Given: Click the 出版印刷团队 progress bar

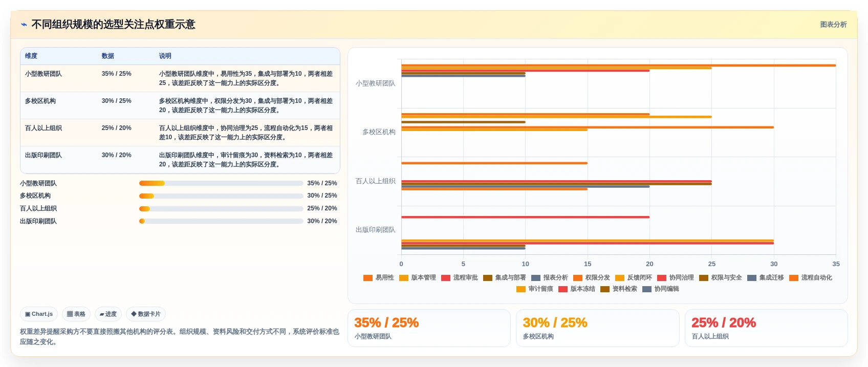Looking at the screenshot, I should (221, 221).
